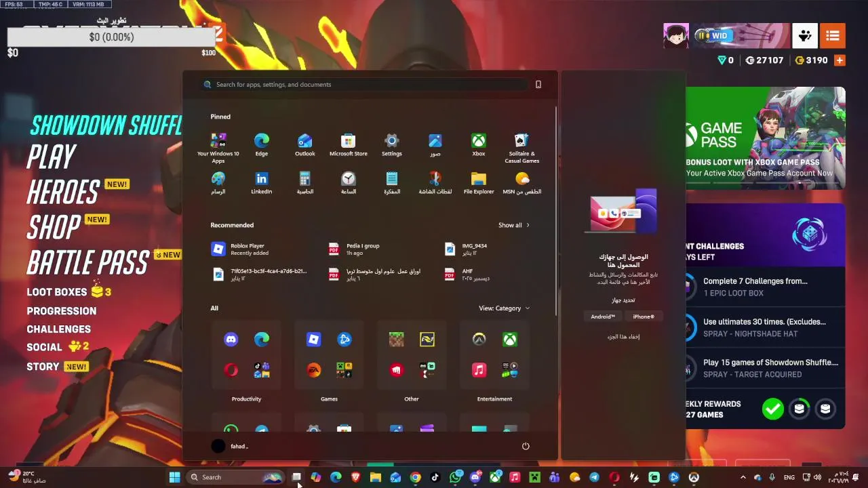
Task: Open the View: Category dropdown
Action: (x=504, y=308)
